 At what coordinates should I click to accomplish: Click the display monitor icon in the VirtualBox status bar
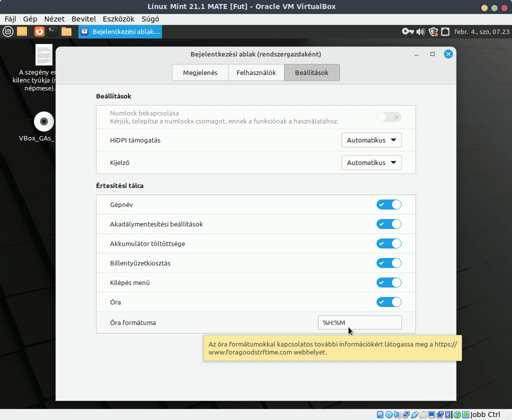[x=431, y=414]
